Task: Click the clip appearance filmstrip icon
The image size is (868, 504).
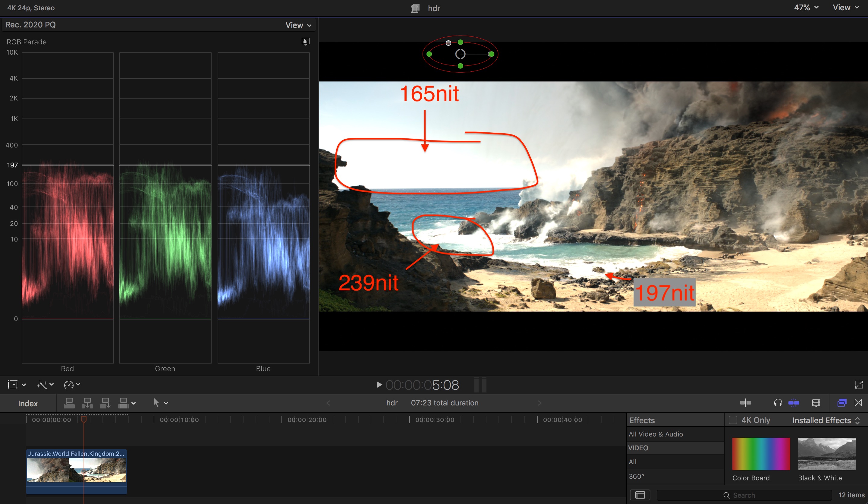Action: coord(816,403)
